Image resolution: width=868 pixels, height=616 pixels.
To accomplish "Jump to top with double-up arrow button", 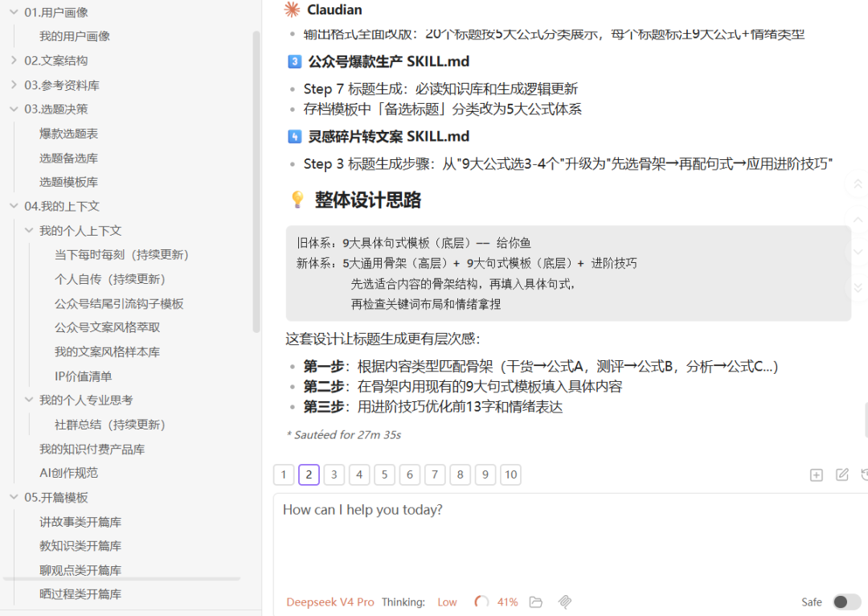I will coord(858,184).
